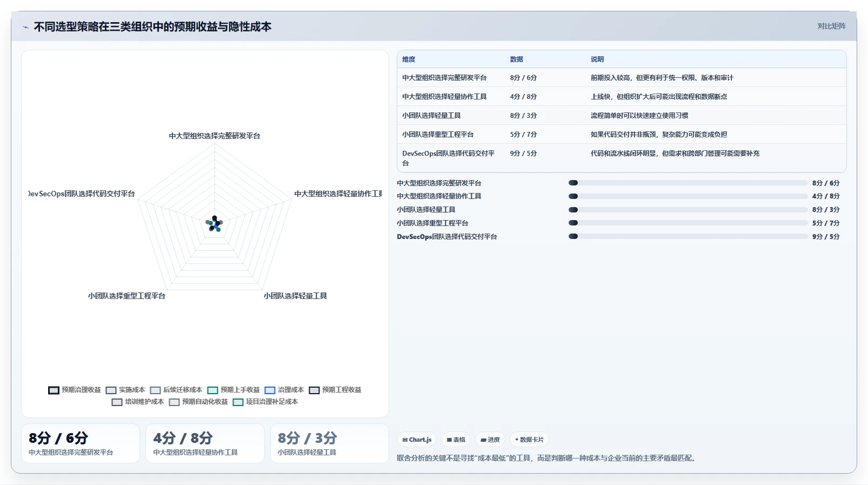This screenshot has height=485, width=868.
Task: Click radar axis label 小团队选择轻量工具
Action: click(x=295, y=296)
